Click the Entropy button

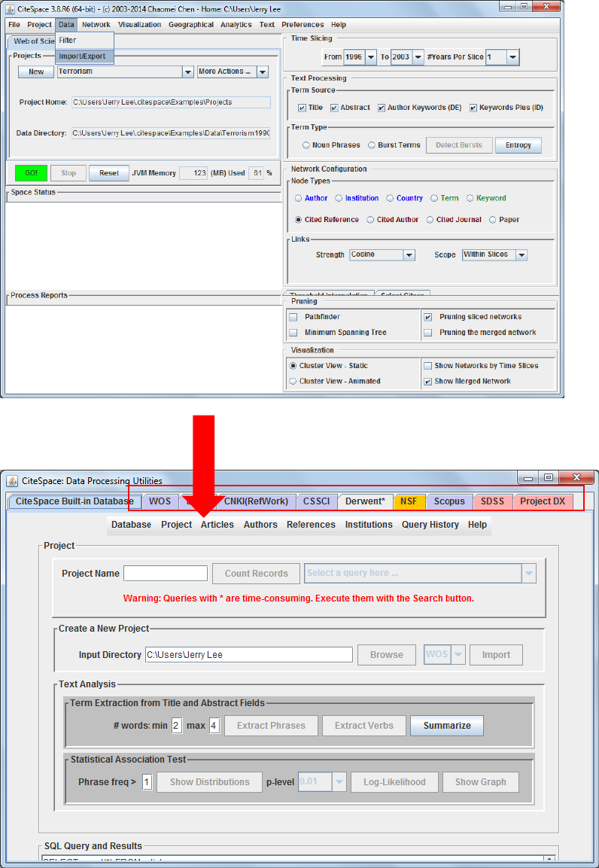click(x=518, y=145)
